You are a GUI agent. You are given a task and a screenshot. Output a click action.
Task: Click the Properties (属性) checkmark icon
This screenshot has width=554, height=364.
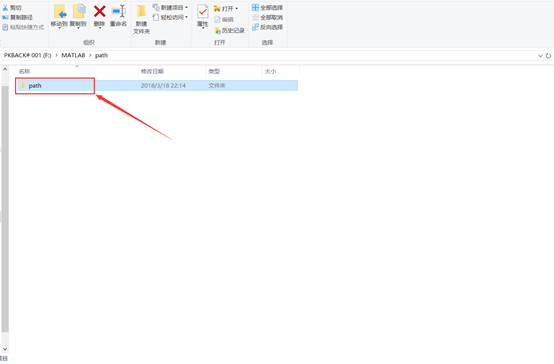pos(202,11)
